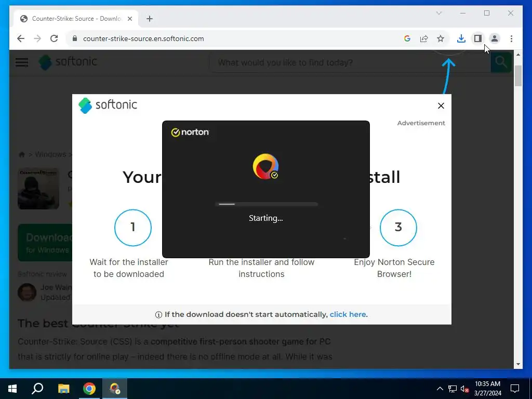This screenshot has width=532, height=399.
Task: Click the 'What would you like to find' search field
Action: coord(350,62)
